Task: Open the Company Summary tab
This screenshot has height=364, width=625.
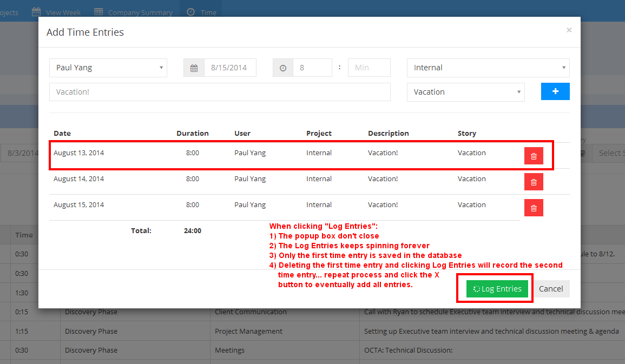Action: click(134, 12)
